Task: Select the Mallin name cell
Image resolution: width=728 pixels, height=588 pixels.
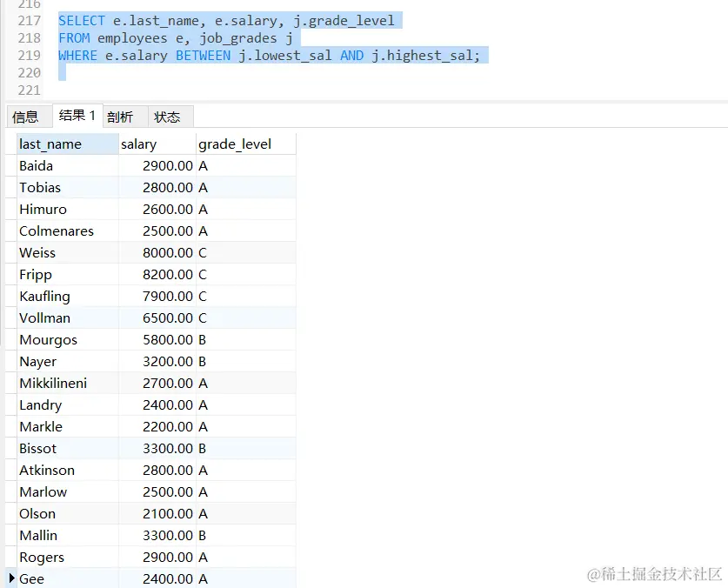Action: click(67, 536)
